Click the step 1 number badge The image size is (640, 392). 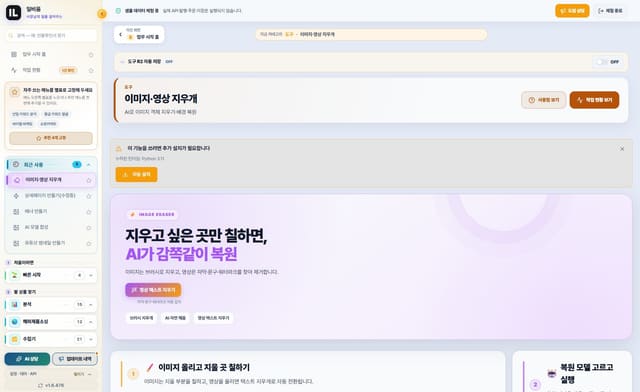133,374
